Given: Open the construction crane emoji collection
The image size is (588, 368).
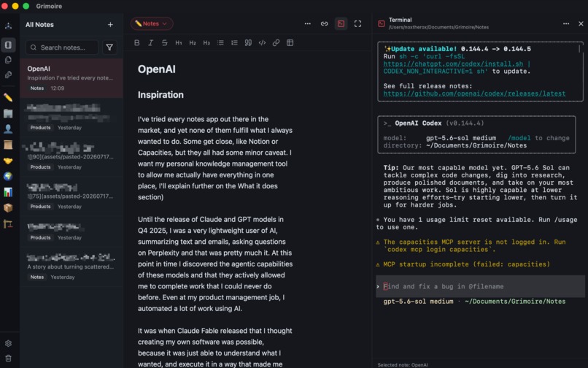Looking at the screenshot, I should point(8,224).
